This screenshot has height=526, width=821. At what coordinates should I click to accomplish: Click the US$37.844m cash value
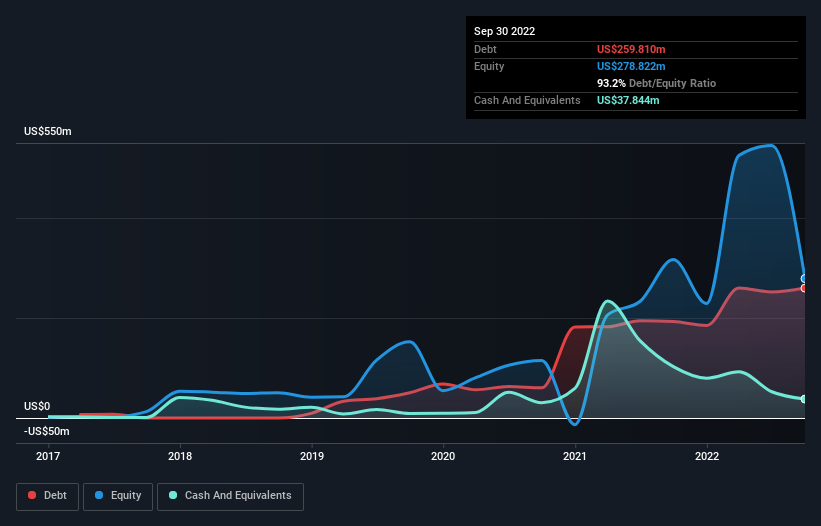[x=628, y=100]
